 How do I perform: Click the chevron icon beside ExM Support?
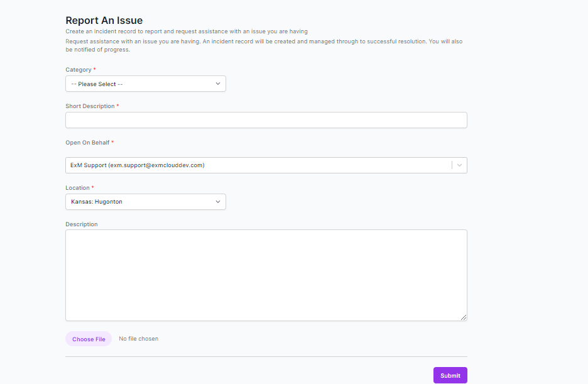click(459, 165)
